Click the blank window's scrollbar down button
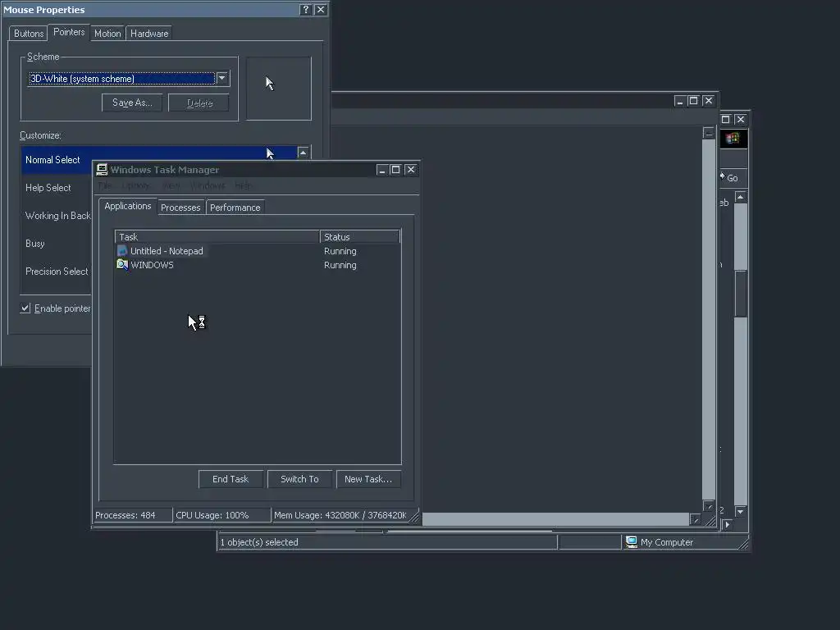This screenshot has height=630, width=840. tap(708, 505)
